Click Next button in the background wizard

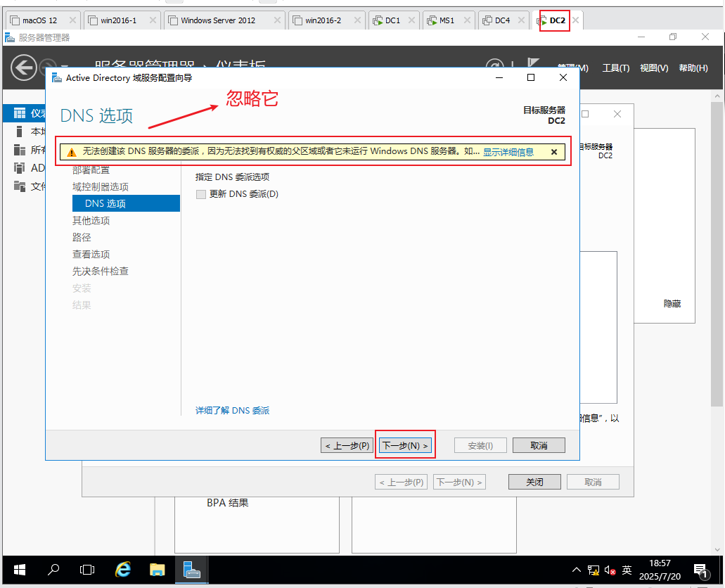[x=460, y=482]
